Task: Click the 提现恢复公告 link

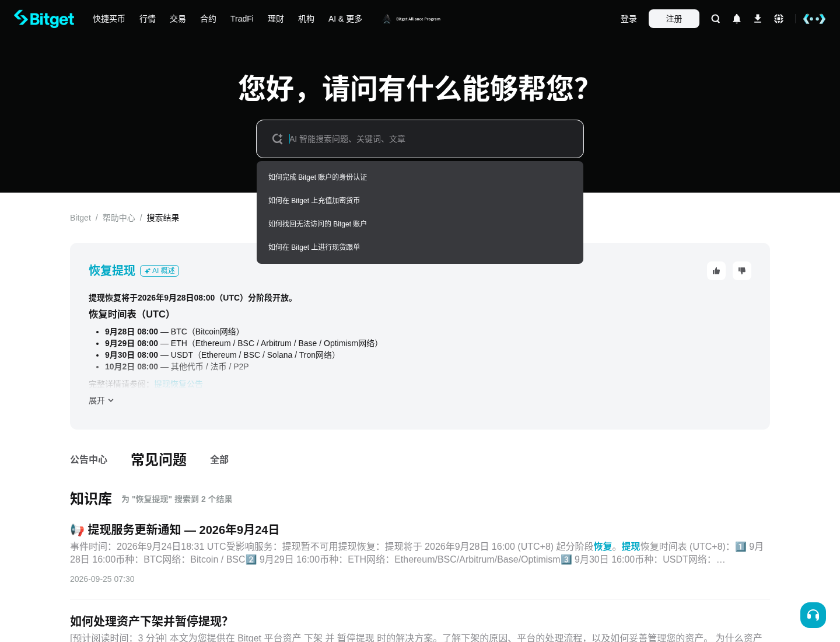Action: tap(178, 384)
